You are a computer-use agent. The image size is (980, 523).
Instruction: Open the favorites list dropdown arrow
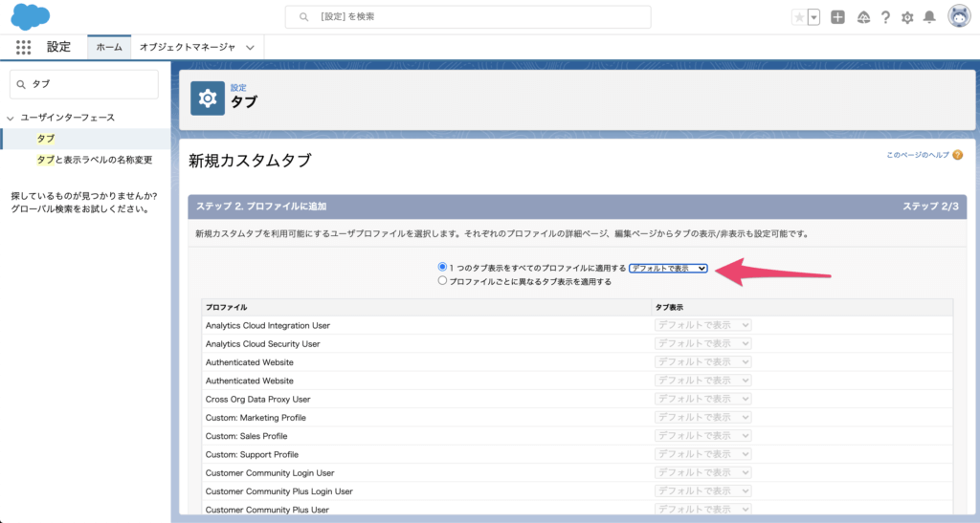point(813,17)
